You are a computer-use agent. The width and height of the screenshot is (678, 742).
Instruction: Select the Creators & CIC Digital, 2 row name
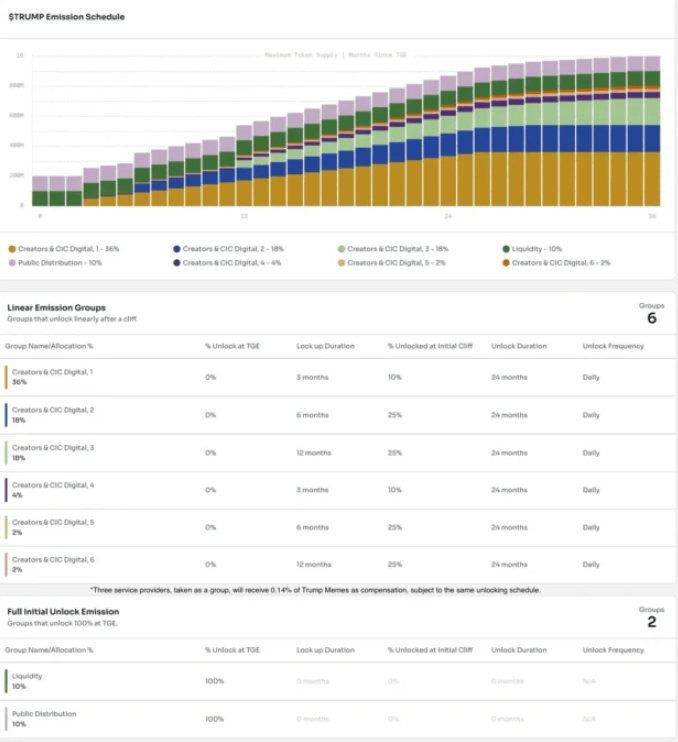(52, 410)
